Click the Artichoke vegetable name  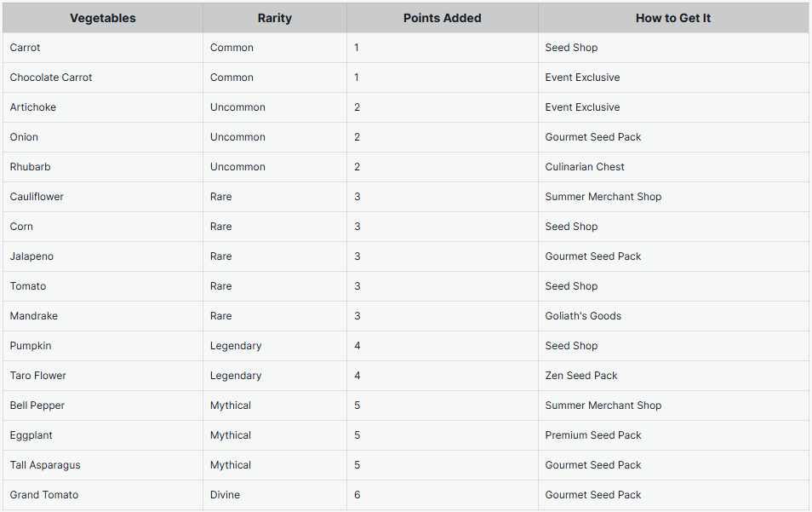pos(33,107)
